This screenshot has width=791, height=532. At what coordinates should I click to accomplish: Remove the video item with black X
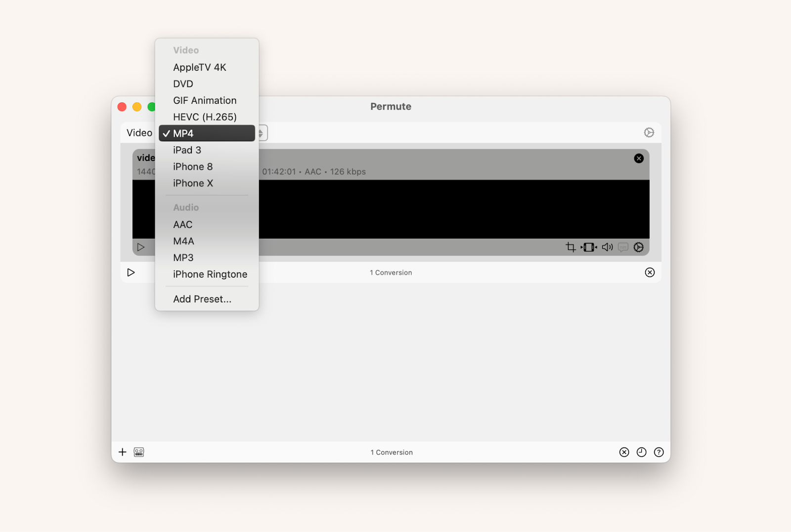pos(639,158)
